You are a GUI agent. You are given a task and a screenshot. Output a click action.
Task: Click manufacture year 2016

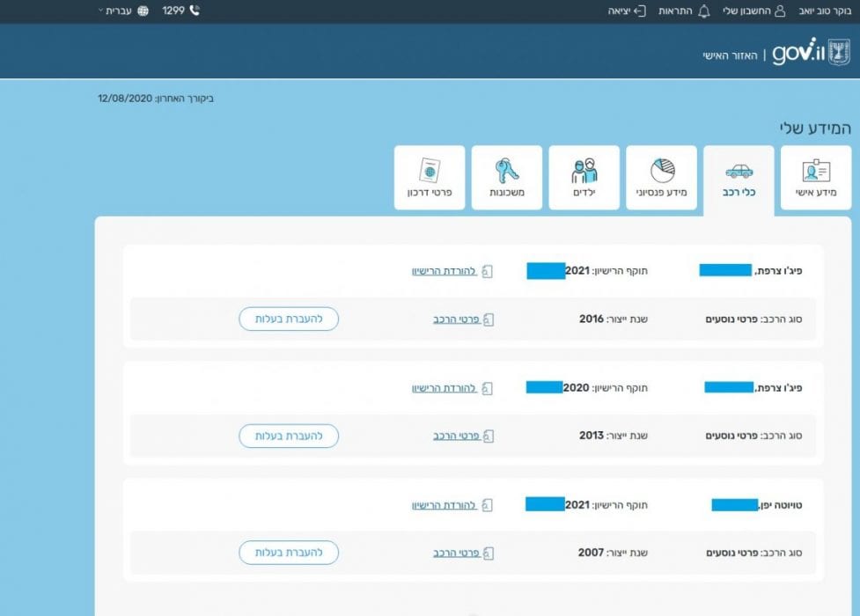tap(592, 319)
